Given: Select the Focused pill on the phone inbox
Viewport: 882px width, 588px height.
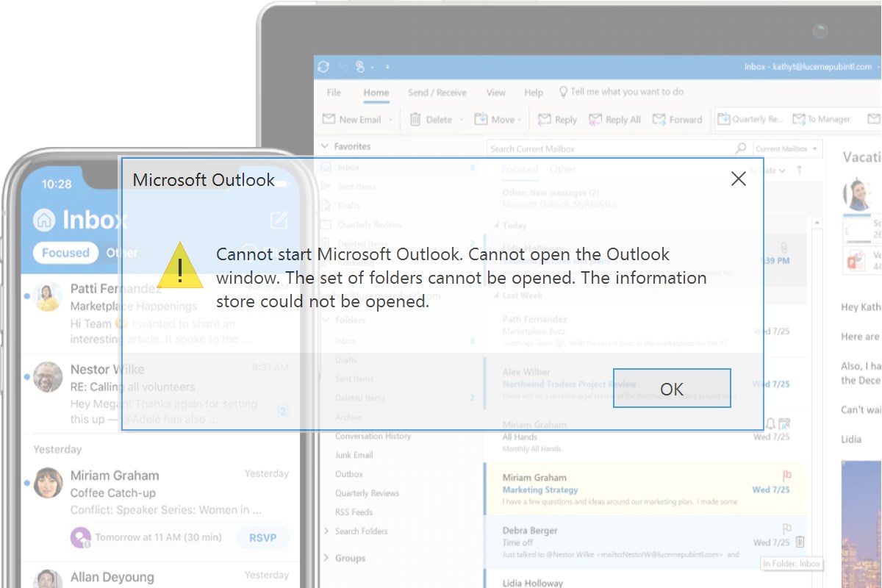Looking at the screenshot, I should [x=65, y=253].
